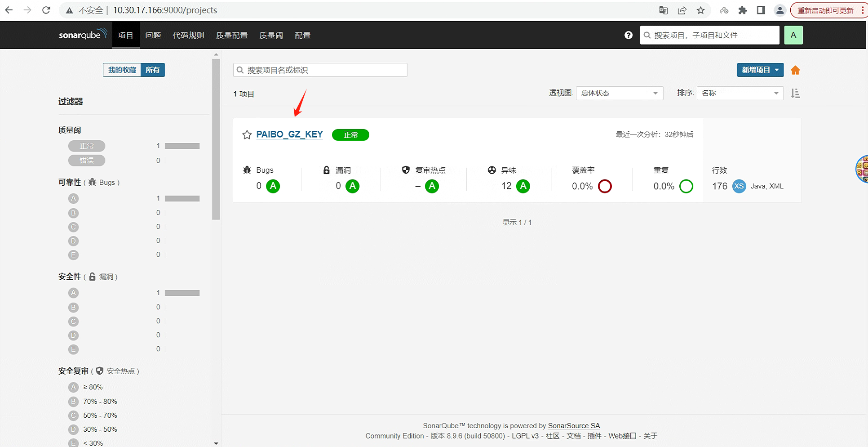The image size is (868, 447).
Task: Reload the page with refresh icon
Action: click(x=46, y=10)
